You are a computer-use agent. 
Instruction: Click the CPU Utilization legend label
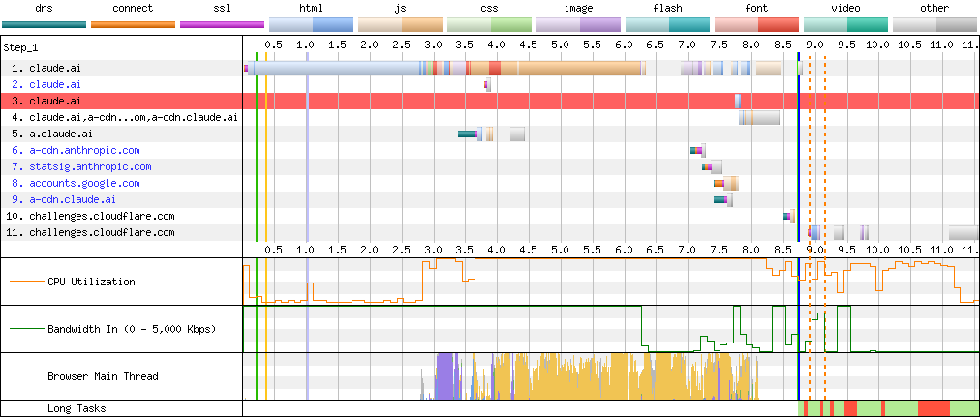click(x=91, y=282)
